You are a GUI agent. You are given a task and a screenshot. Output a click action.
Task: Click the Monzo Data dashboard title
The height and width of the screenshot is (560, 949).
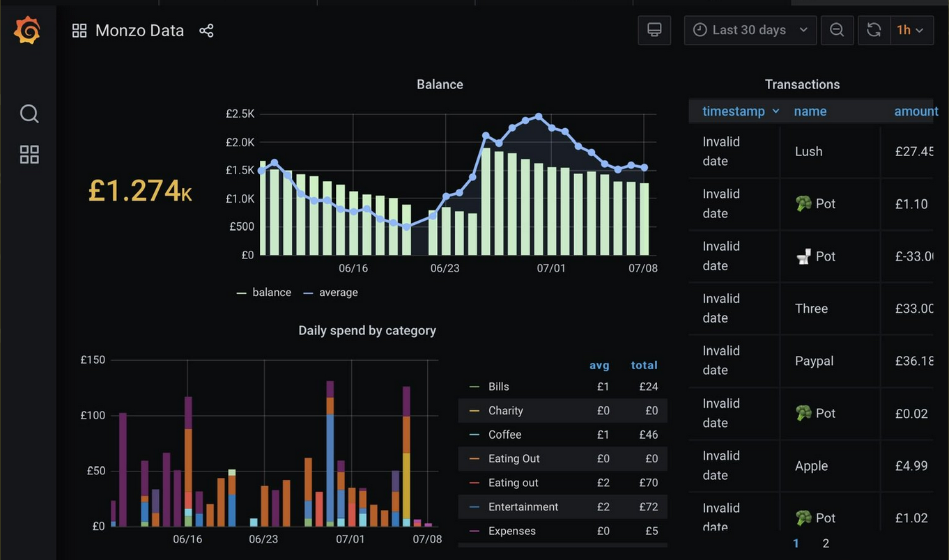point(139,31)
